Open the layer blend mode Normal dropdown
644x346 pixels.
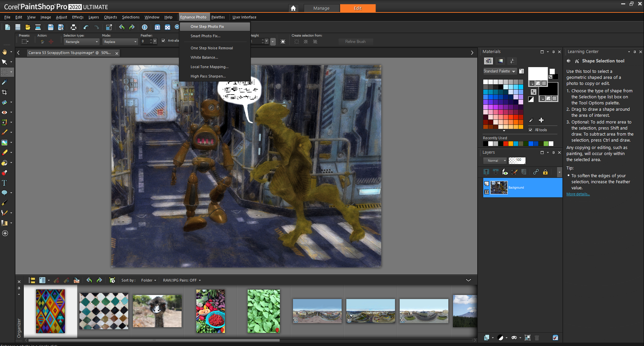click(x=495, y=161)
